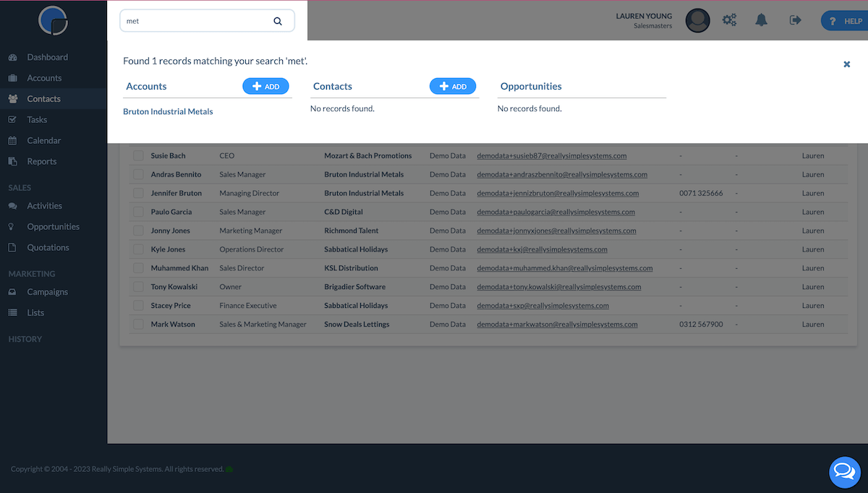Open the settings gears icon
Screen dimensions: 868x493
click(729, 20)
